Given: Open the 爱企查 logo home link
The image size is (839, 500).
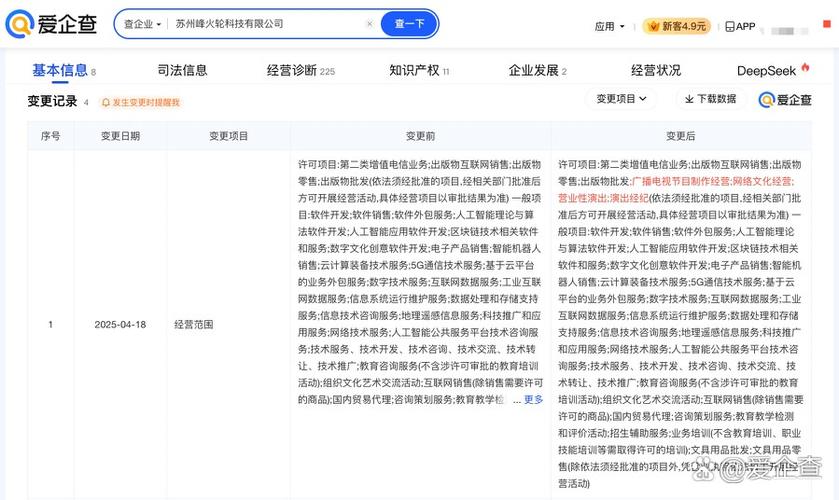Looking at the screenshot, I should pos(51,24).
